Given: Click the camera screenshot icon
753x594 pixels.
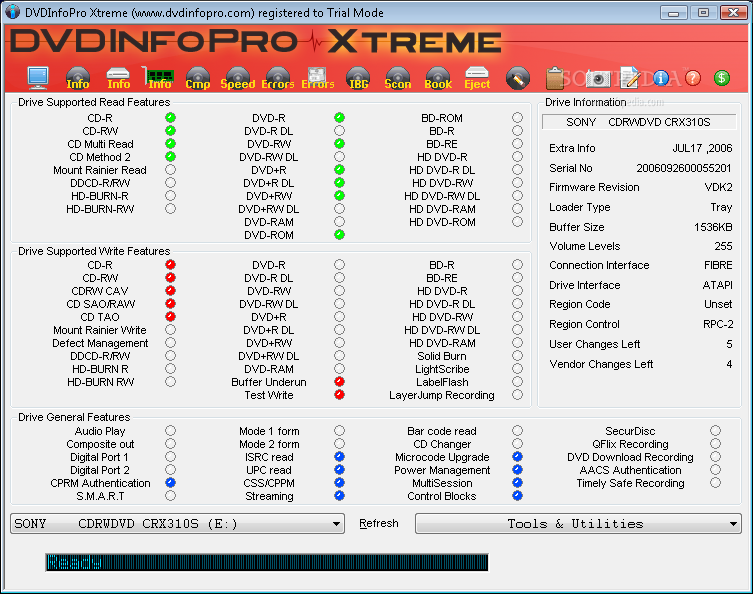Looking at the screenshot, I should click(x=598, y=79).
